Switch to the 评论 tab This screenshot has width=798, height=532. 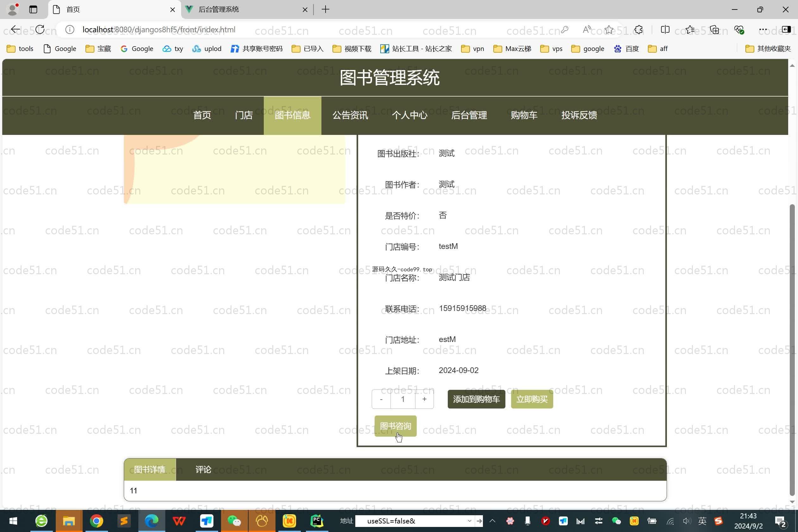point(203,469)
